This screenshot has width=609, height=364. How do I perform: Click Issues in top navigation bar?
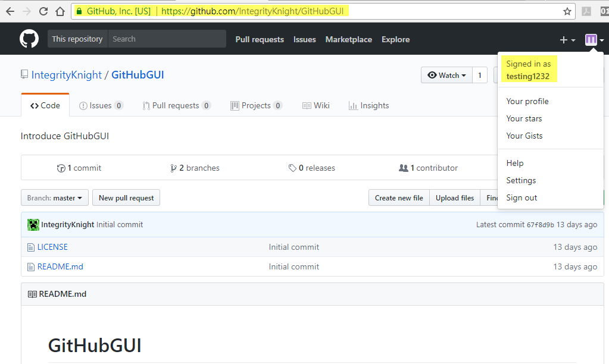tap(305, 40)
